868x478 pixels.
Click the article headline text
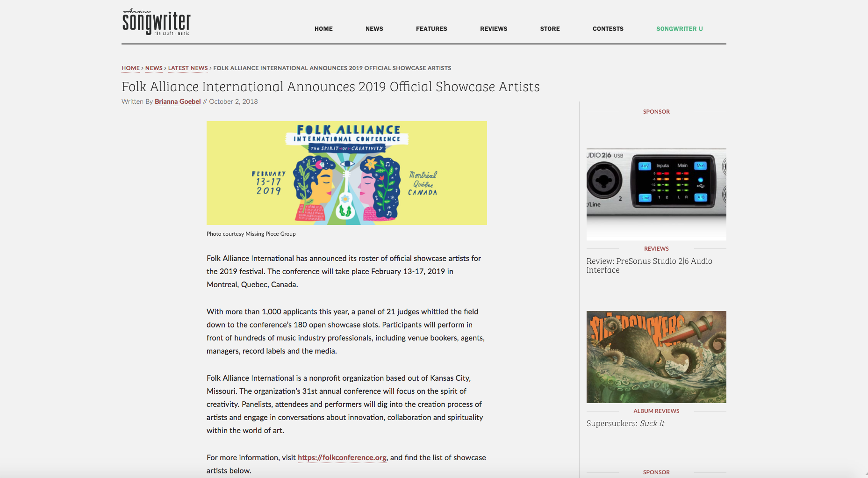coord(330,87)
